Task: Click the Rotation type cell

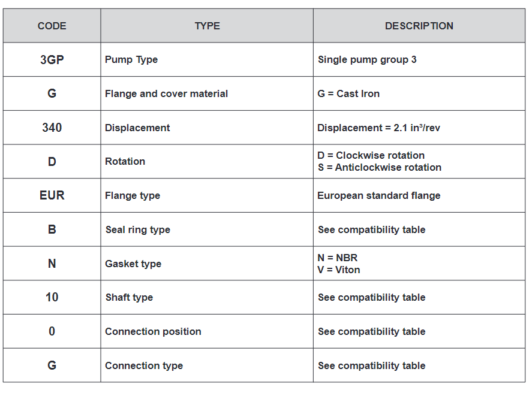Action: pyautogui.click(x=125, y=161)
